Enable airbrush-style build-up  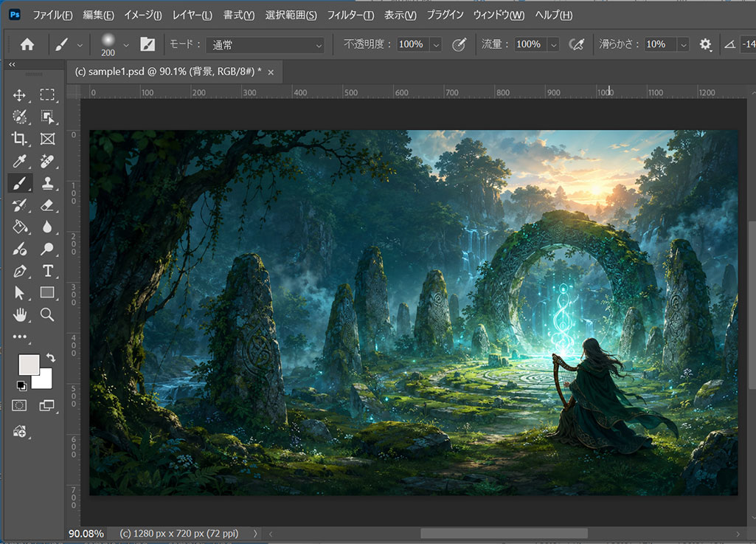coord(576,44)
